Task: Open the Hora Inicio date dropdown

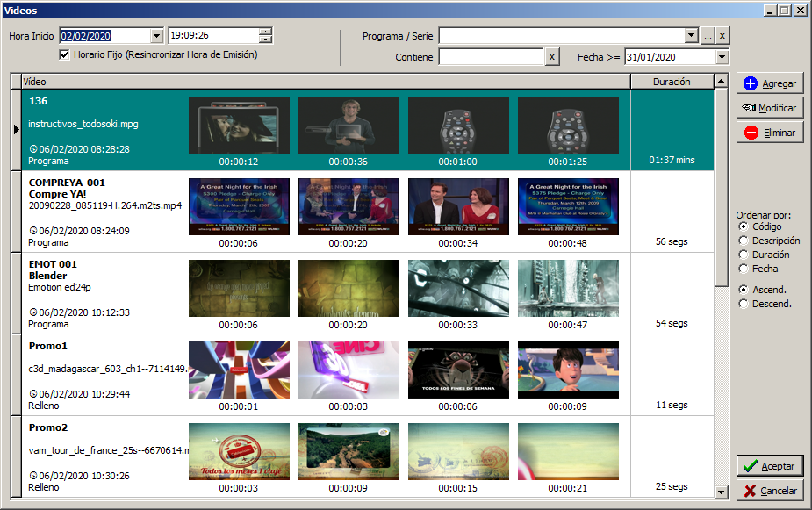Action: click(157, 36)
